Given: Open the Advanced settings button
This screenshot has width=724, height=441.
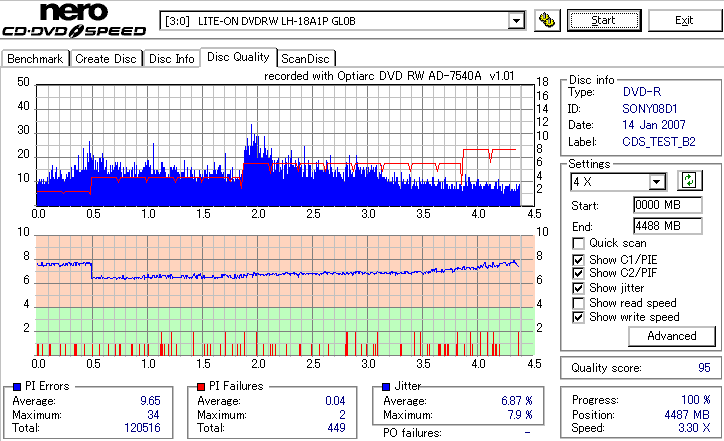Looking at the screenshot, I should coord(672,336).
